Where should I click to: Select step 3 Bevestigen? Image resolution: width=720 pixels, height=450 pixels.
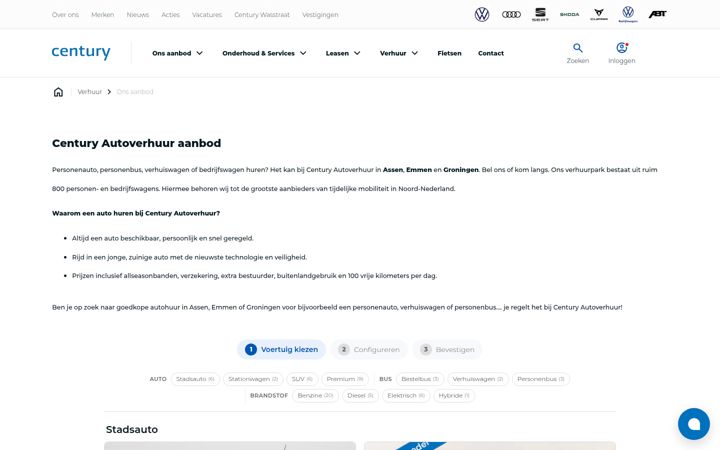pyautogui.click(x=447, y=349)
